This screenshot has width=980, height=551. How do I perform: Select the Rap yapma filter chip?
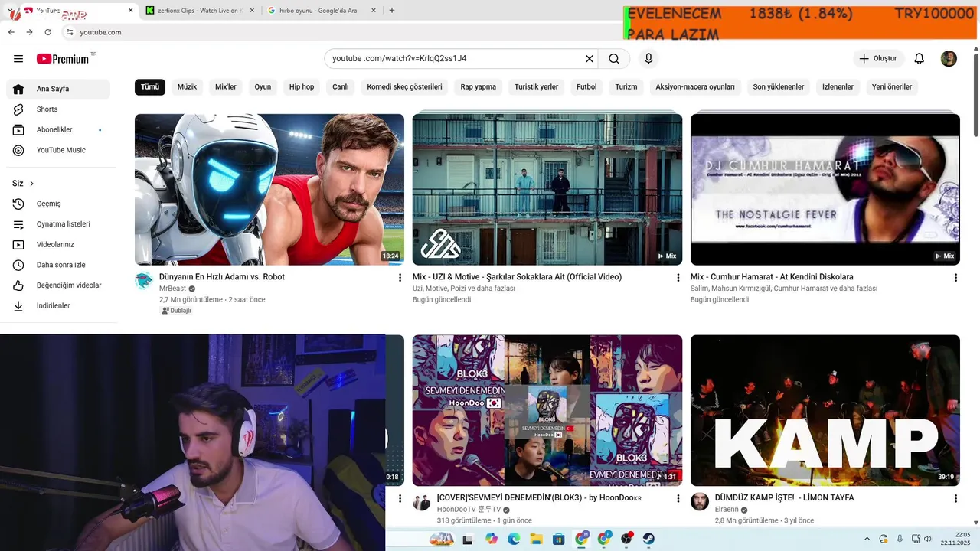479,86
